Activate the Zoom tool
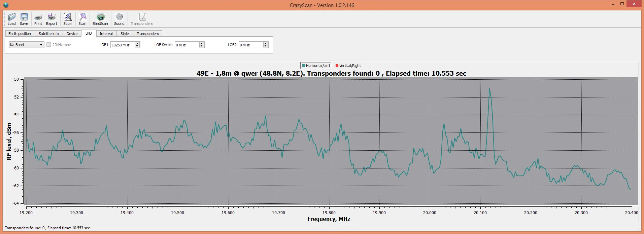The height and width of the screenshot is (234, 644). click(68, 19)
